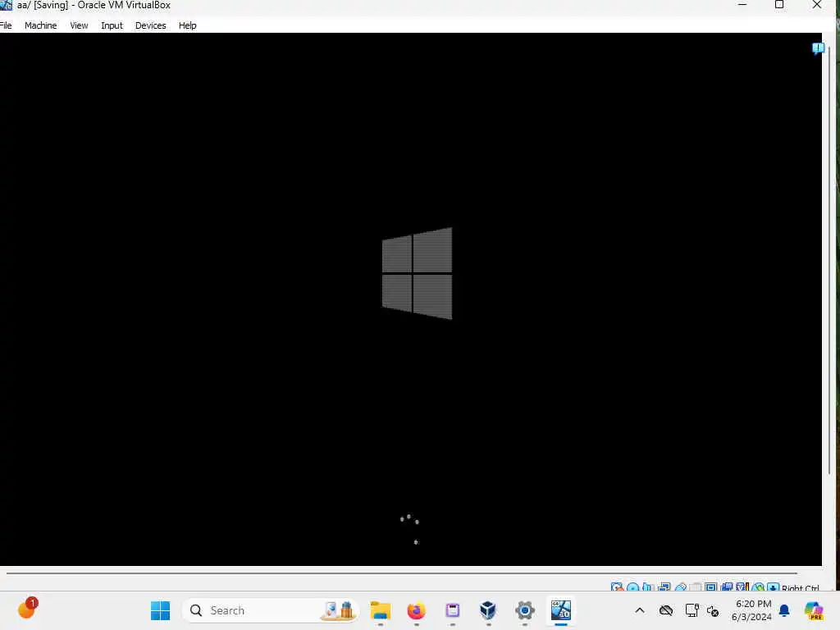Click the OneDrive cloud tray icon

666,610
